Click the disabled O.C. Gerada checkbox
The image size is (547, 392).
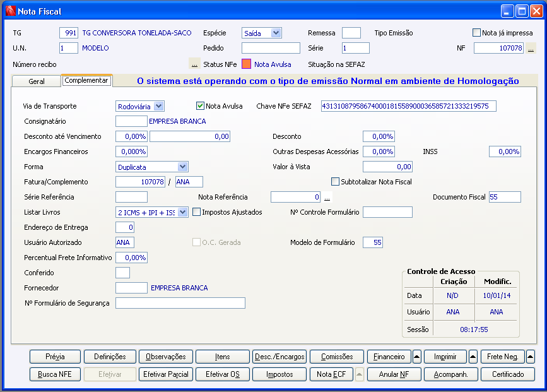[x=196, y=242]
